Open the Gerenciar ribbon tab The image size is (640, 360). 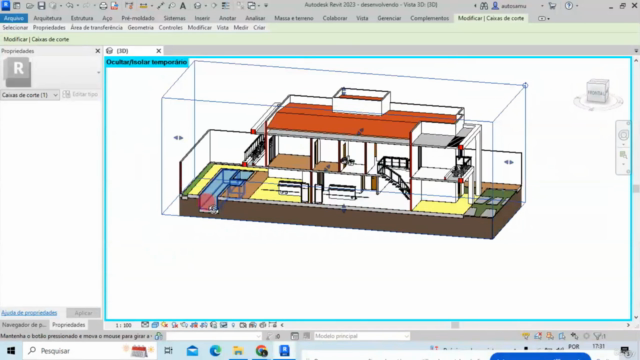(389, 18)
